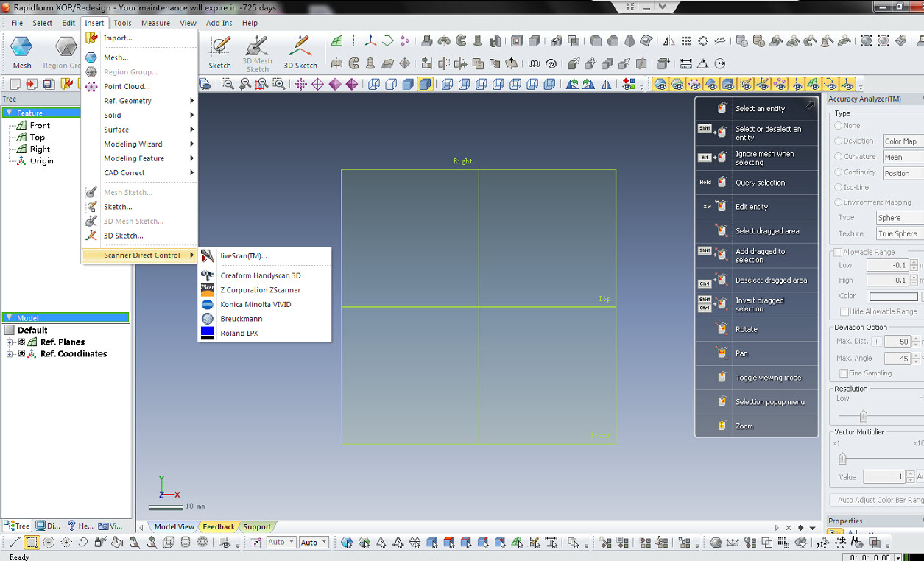
Task: Select the Iso-Line radio button
Action: 839,188
